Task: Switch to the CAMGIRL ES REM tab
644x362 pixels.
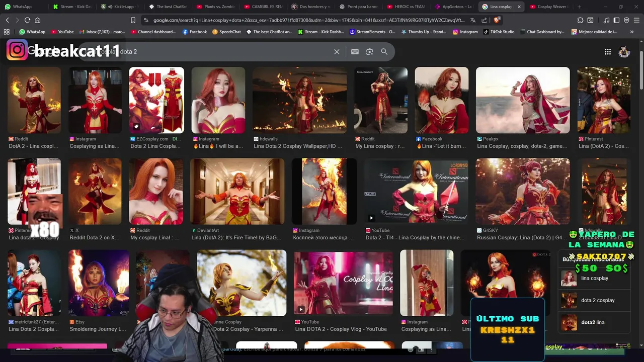Action: pos(263,7)
